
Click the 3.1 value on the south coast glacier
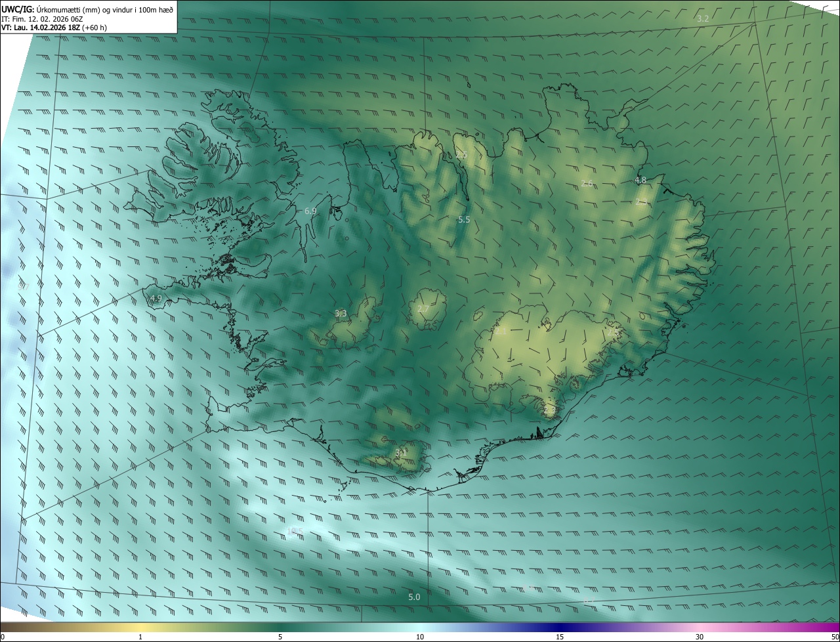401,452
